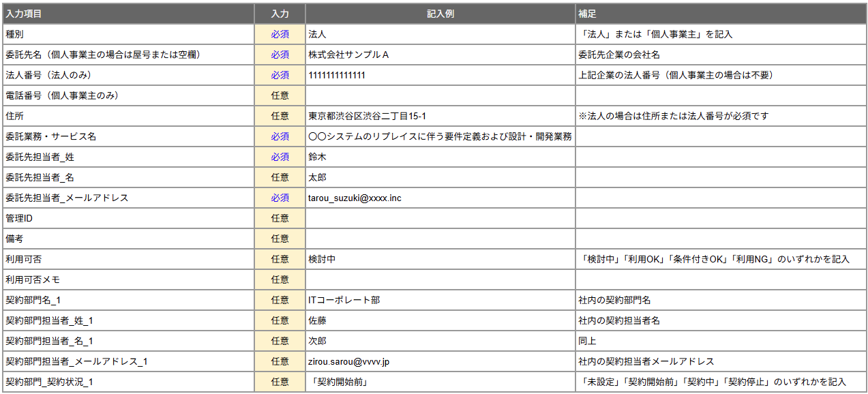Click 任意 in the 利用可否 row
This screenshot has width=868, height=394.
point(280,259)
